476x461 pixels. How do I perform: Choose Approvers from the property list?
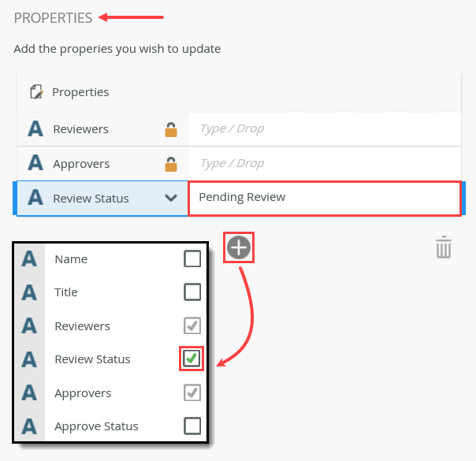point(83,393)
